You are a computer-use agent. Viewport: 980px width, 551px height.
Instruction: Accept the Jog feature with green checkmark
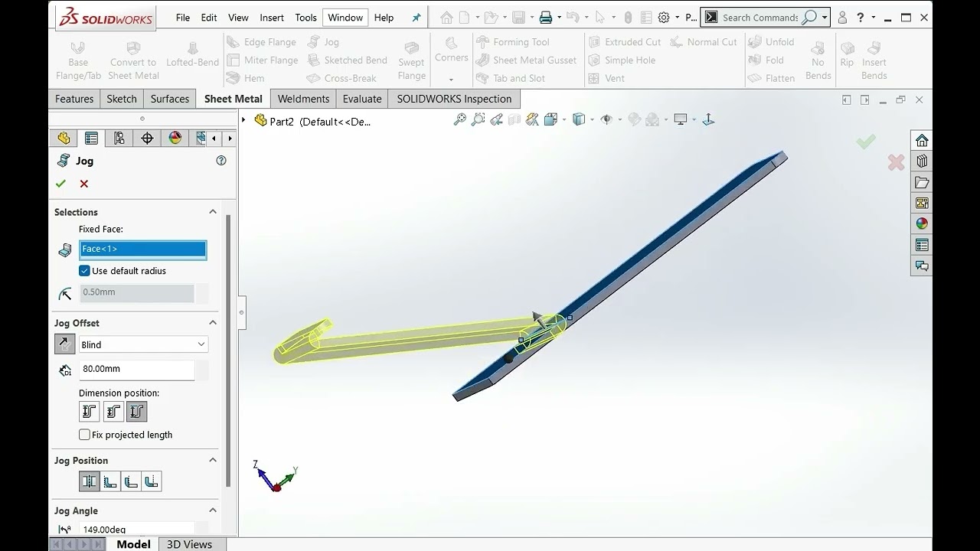point(60,184)
